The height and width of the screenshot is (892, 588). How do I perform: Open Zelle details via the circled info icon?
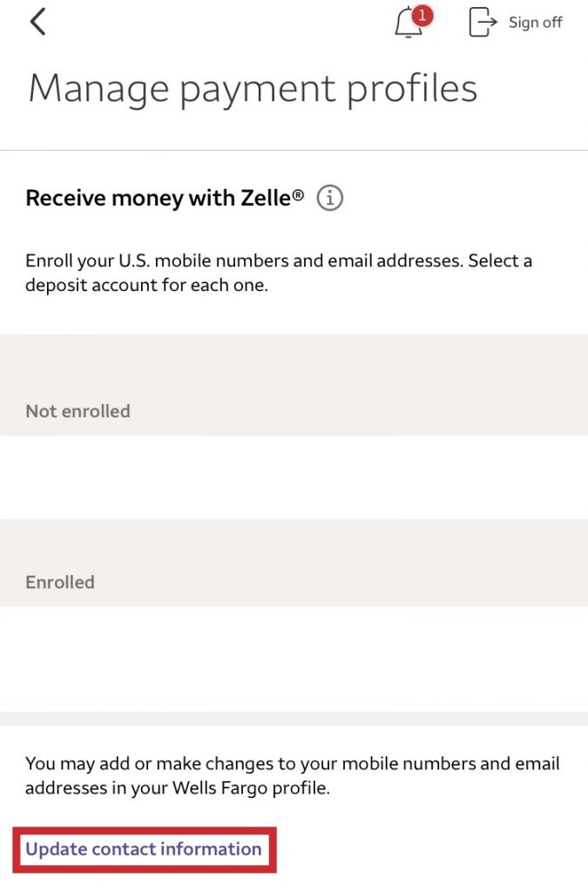pos(328,199)
